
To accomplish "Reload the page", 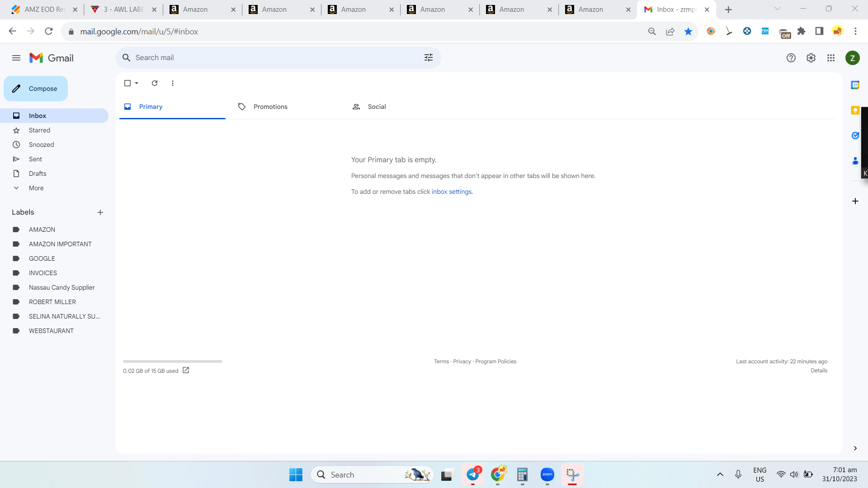I will (x=49, y=31).
